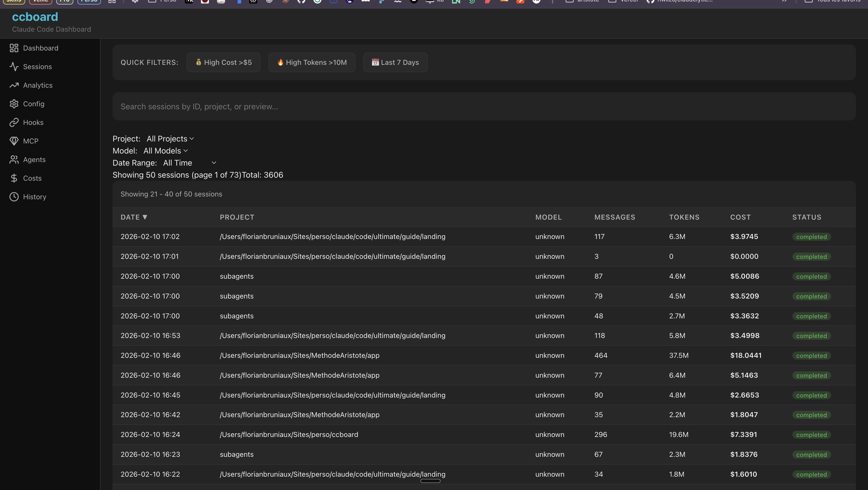Toggle the Last 7 Days quick filter
This screenshot has width=868, height=490.
395,62
